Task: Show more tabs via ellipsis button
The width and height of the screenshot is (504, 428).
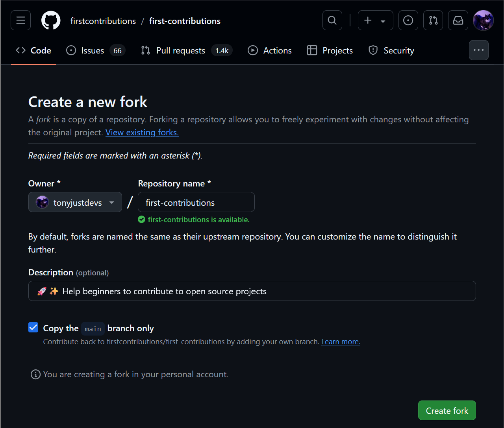Action: (x=479, y=50)
